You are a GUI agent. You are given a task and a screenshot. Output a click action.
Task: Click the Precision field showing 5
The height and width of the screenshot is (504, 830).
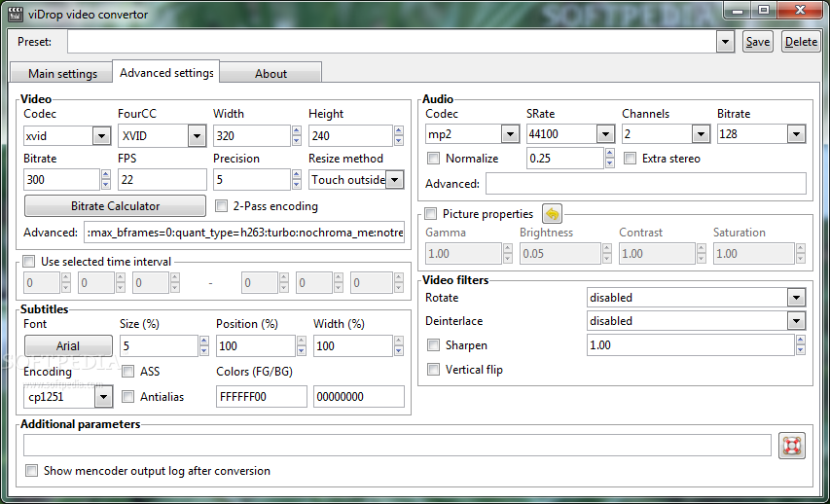coord(252,180)
